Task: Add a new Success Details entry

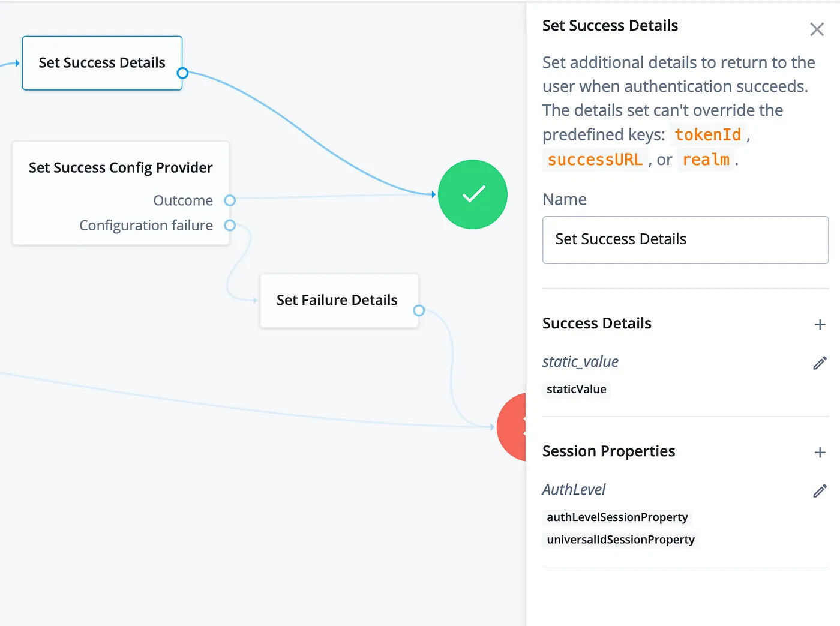Action: (x=820, y=325)
